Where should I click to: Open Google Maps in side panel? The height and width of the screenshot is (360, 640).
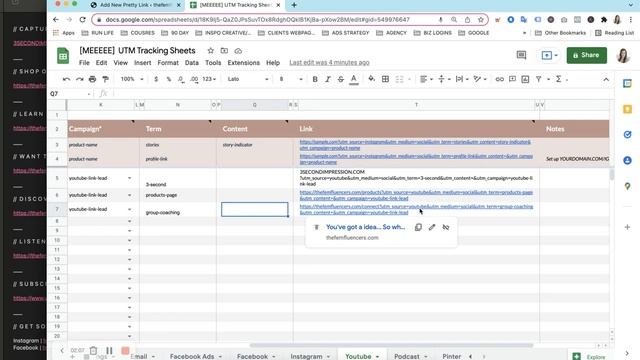coord(627,186)
